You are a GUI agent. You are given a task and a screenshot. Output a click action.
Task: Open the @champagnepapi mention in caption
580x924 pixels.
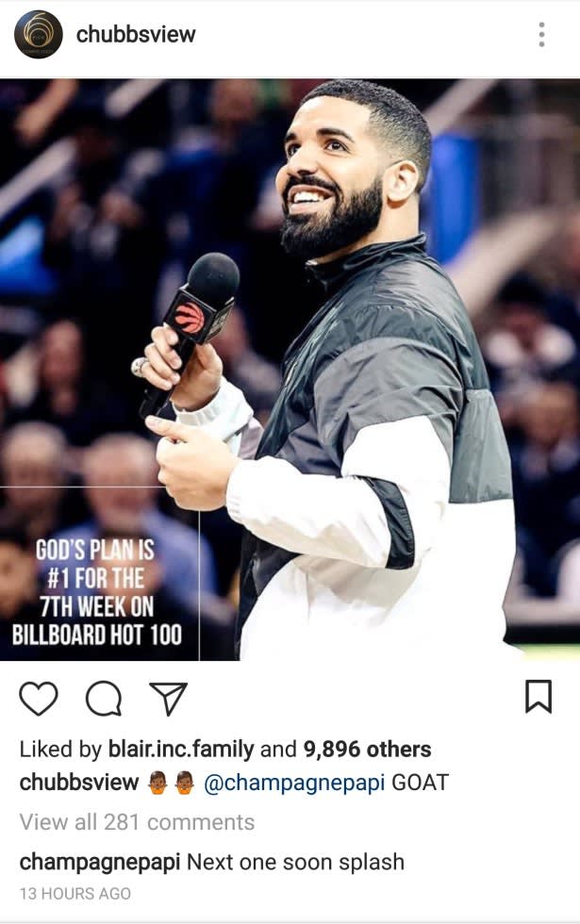(x=294, y=784)
